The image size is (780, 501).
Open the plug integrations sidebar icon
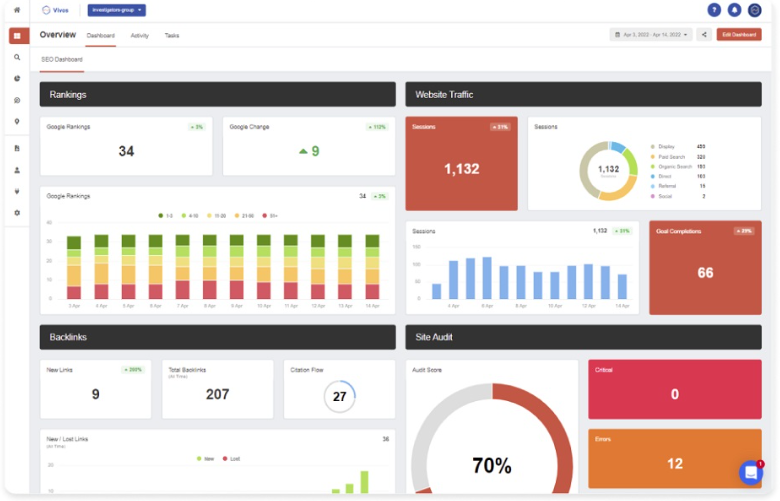coord(17,192)
